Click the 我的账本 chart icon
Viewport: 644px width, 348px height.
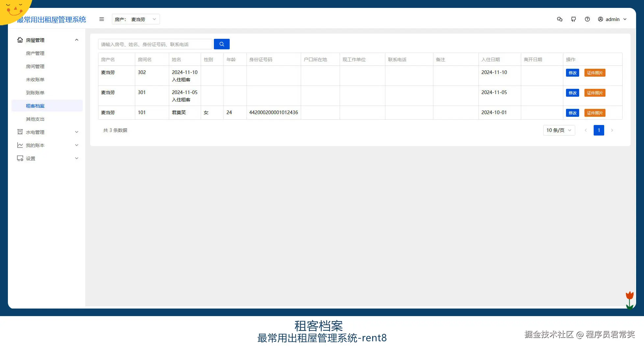tap(20, 145)
